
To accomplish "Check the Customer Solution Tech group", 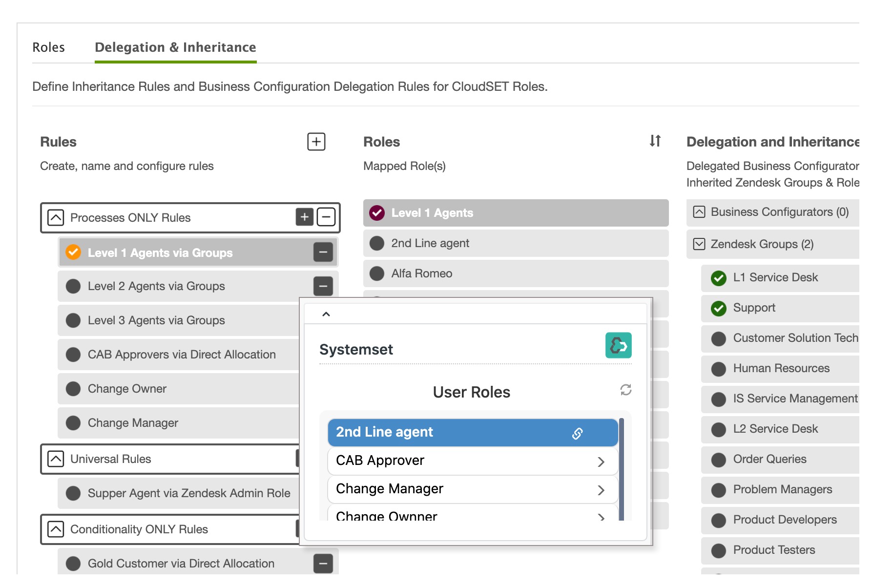I will (x=719, y=339).
